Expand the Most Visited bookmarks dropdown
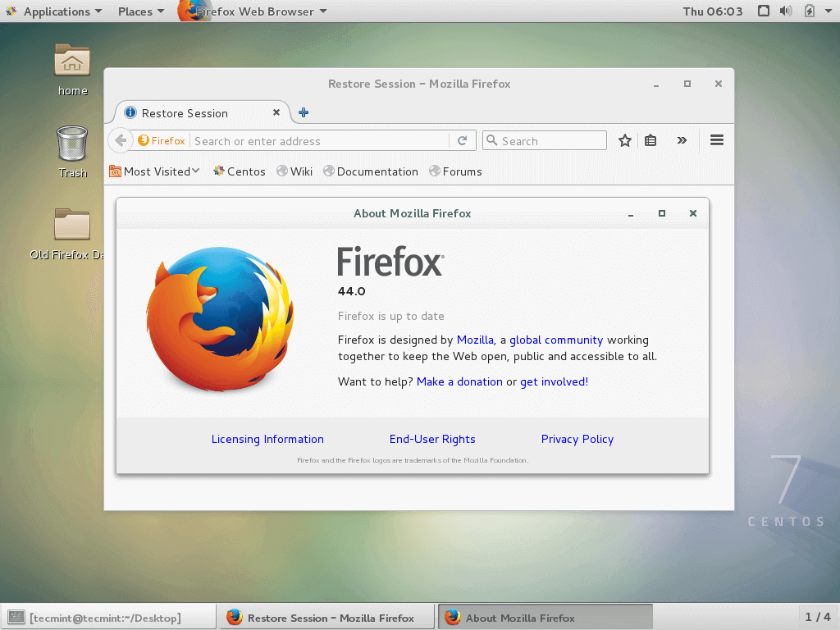Image resolution: width=840 pixels, height=630 pixels. pyautogui.click(x=154, y=171)
